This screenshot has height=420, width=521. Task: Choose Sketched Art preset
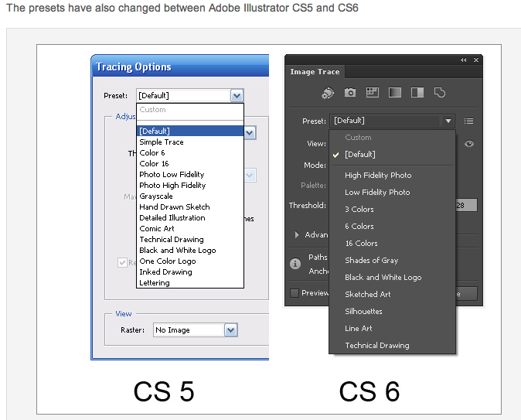(392, 294)
